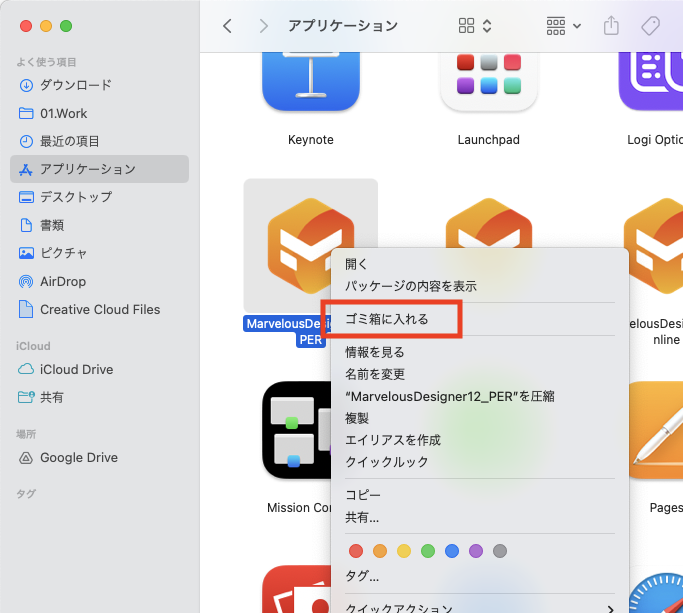This screenshot has height=613, width=683.
Task: Open 書類 in the sidebar
Action: click(x=99, y=225)
